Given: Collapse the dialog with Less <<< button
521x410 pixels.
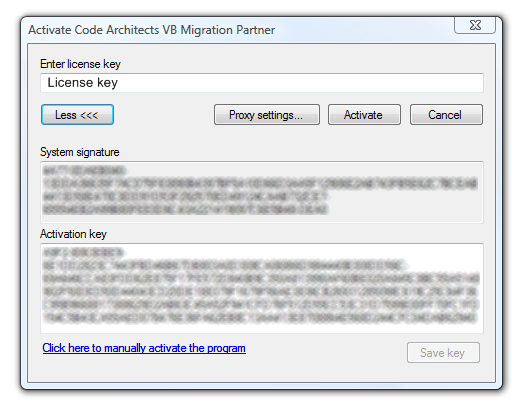Looking at the screenshot, I should click(77, 115).
